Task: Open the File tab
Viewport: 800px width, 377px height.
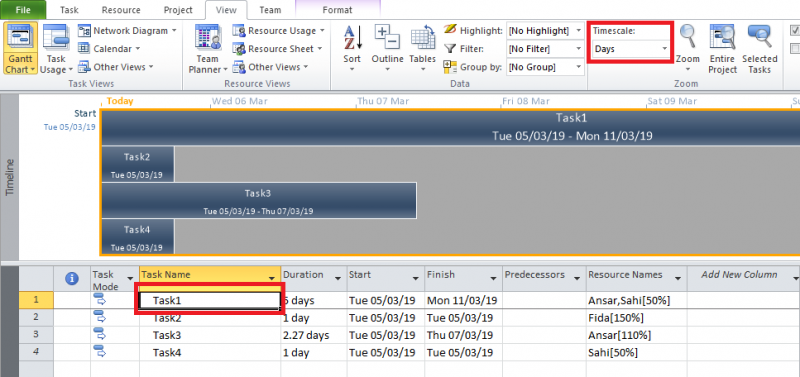Action: 22,10
